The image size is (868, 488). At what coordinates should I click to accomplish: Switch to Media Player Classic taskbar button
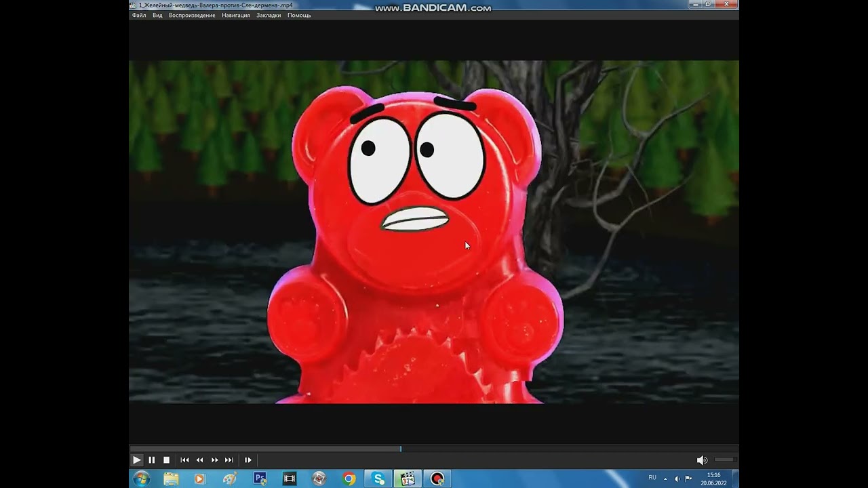pyautogui.click(x=408, y=479)
